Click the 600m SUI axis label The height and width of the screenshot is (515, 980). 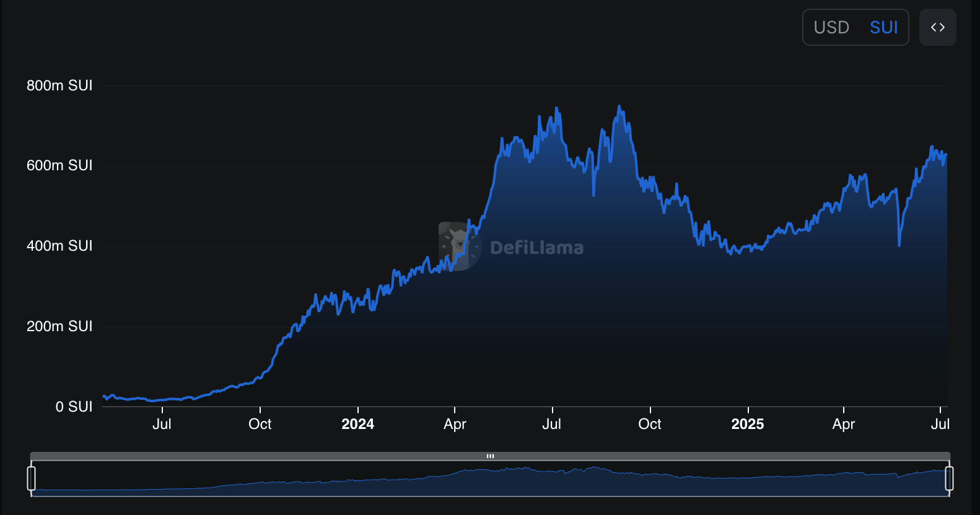click(59, 165)
